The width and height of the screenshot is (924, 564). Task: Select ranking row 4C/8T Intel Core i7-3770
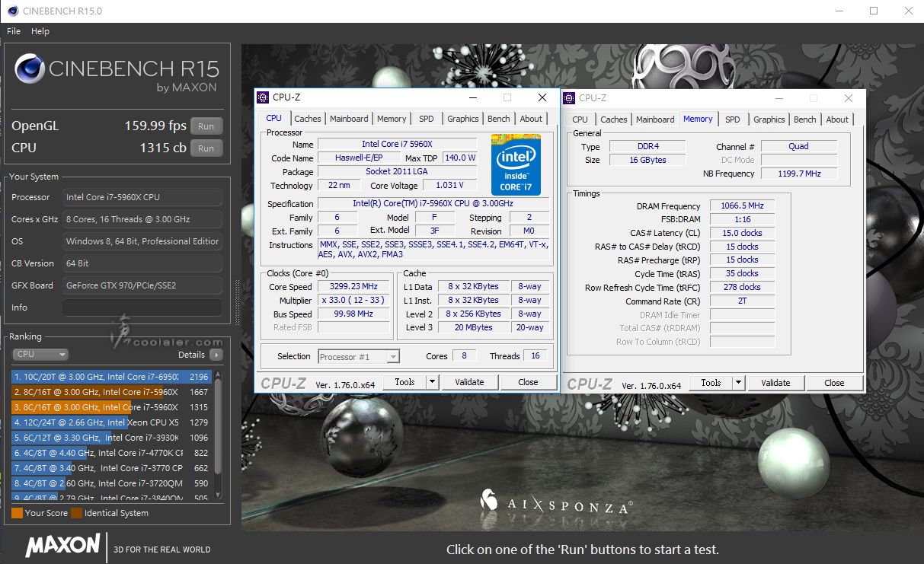[111, 468]
